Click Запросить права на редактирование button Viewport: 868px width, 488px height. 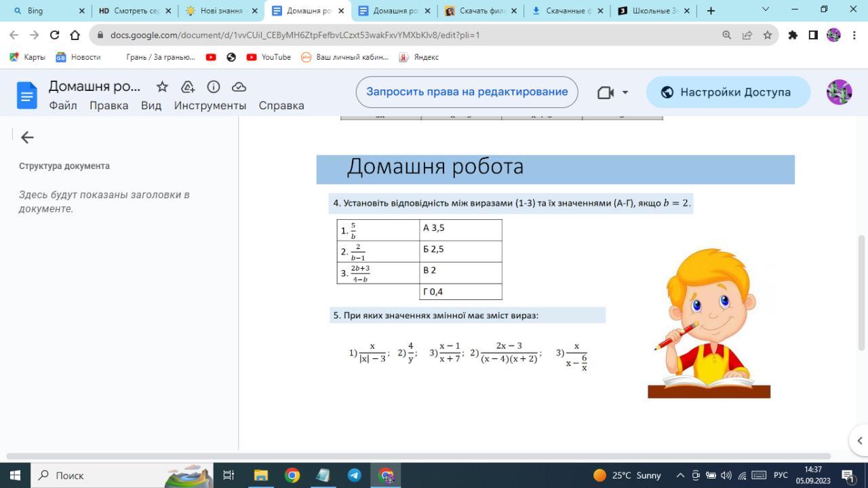coord(467,92)
